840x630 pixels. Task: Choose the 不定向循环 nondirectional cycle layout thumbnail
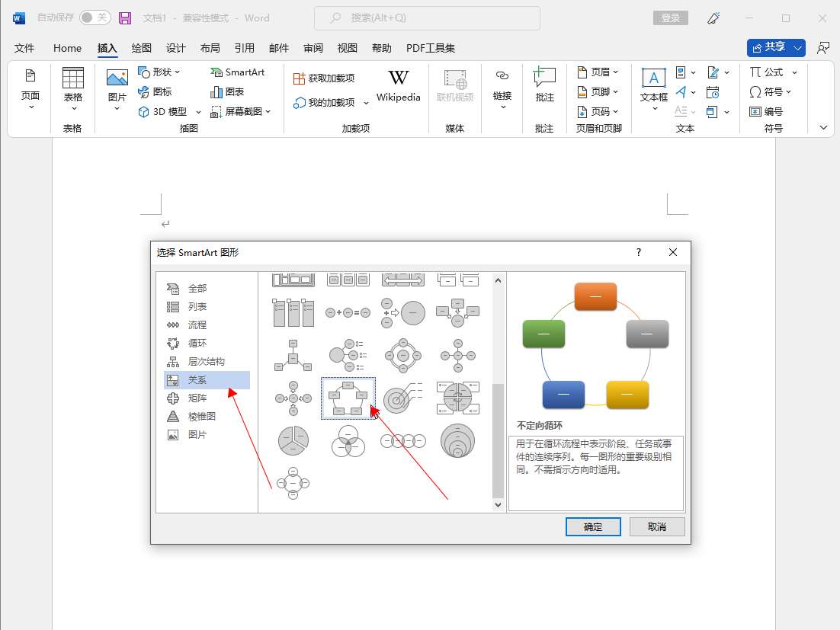(x=348, y=398)
